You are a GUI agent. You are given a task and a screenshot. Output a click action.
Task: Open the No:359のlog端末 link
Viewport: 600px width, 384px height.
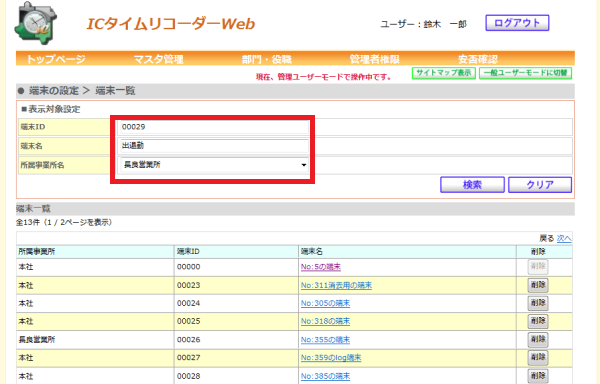[331, 358]
